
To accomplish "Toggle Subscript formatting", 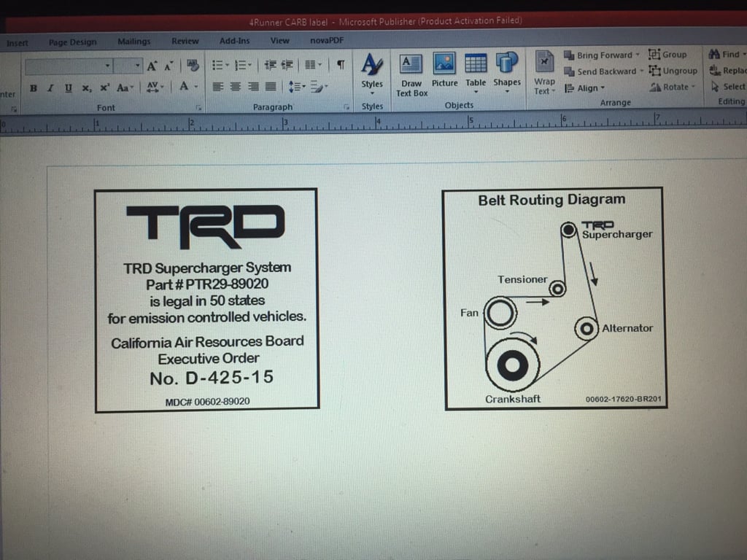I will click(86, 88).
